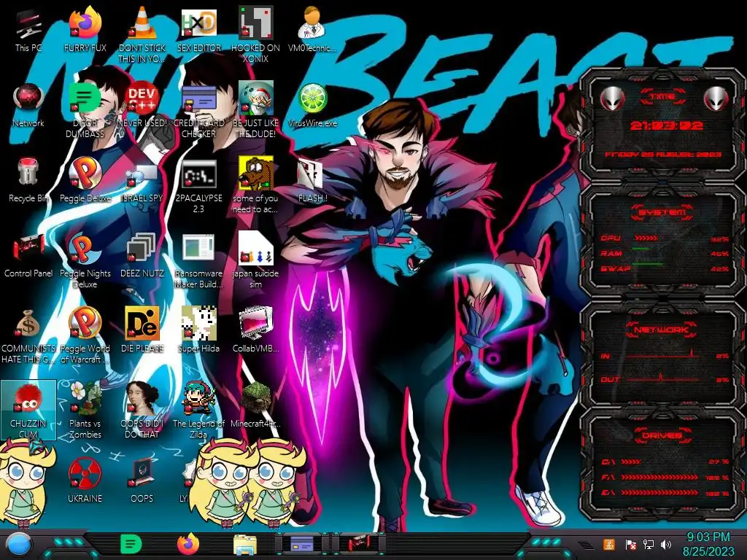Open Action Center flag tray icon
This screenshot has height=560, width=747.
point(630,545)
